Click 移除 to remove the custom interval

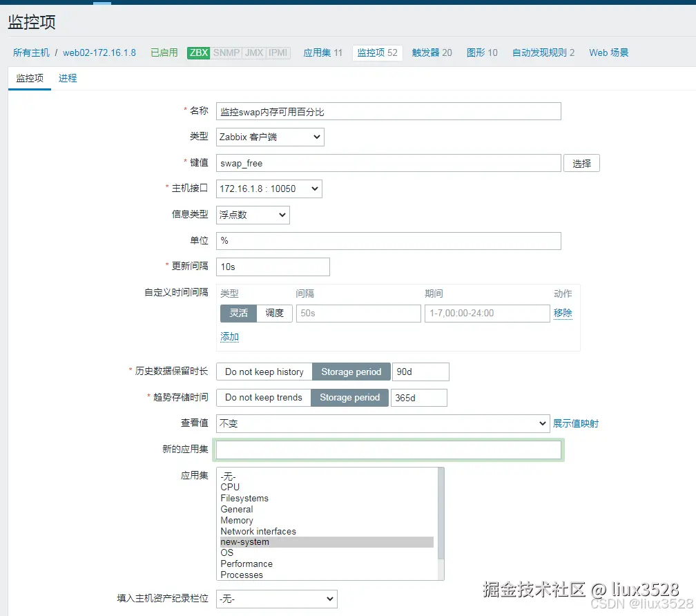click(563, 314)
